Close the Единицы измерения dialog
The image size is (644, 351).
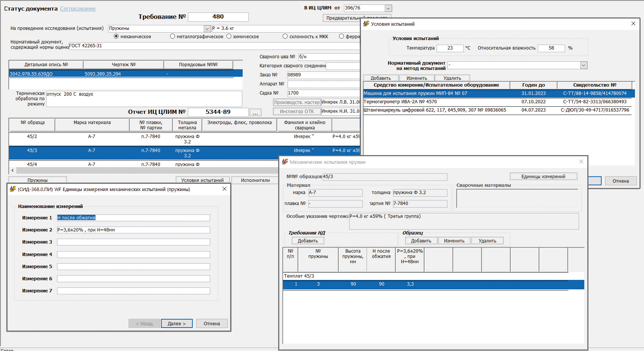(x=224, y=189)
